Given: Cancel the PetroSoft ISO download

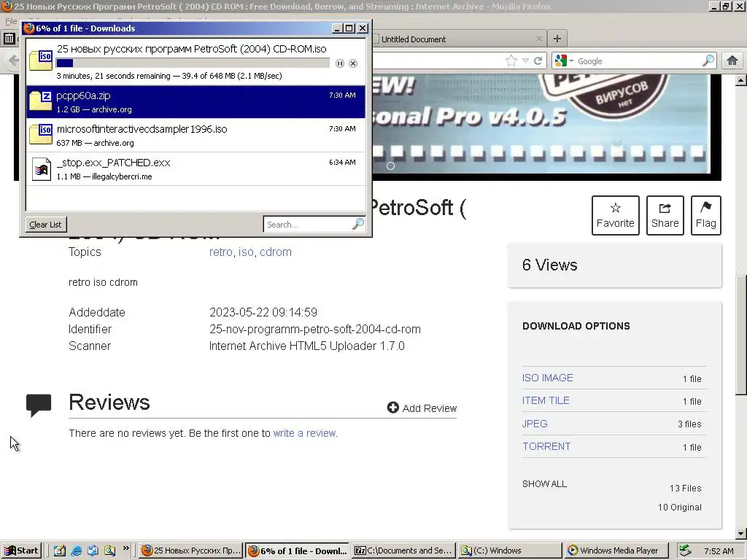Looking at the screenshot, I should pyautogui.click(x=353, y=63).
